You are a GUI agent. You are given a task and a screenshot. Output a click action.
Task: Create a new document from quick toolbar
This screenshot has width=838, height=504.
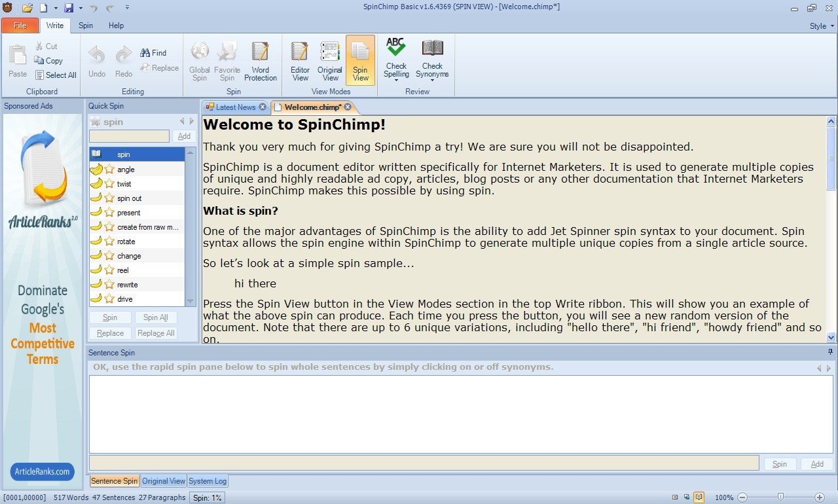click(44, 8)
